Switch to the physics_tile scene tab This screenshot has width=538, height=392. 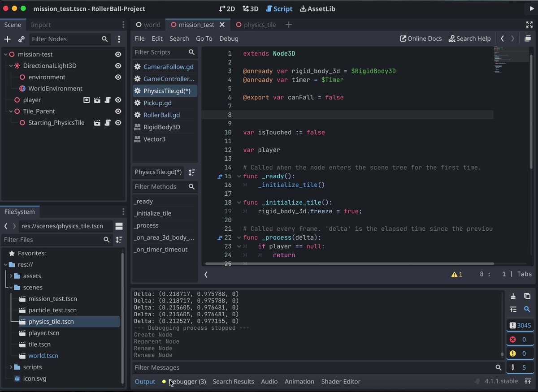[256, 25]
